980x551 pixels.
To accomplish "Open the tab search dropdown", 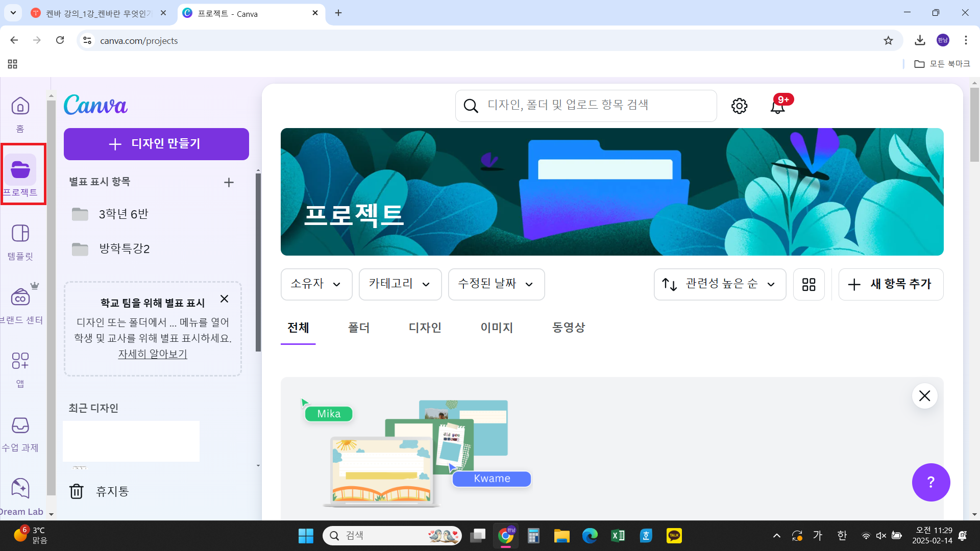I will (13, 13).
